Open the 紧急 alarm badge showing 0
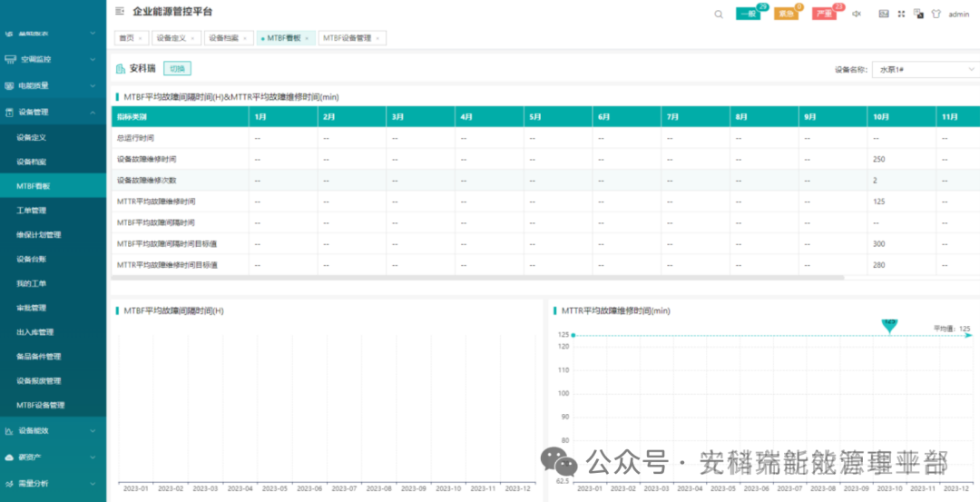Image resolution: width=980 pixels, height=502 pixels. click(786, 14)
